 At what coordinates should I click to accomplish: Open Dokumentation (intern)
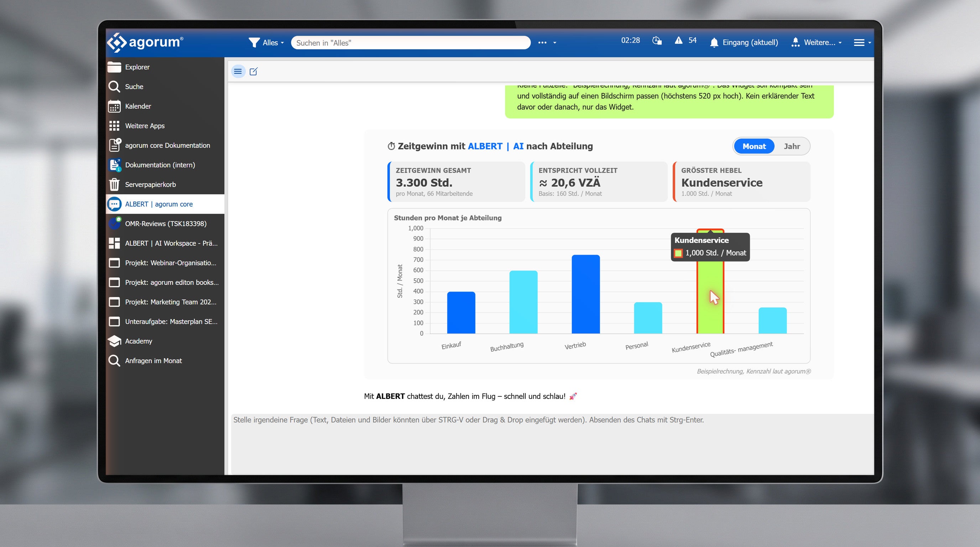pos(165,165)
